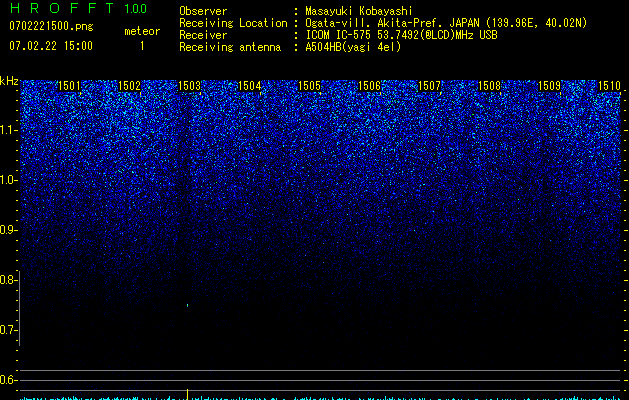Click the 1509 time marker

549,86
